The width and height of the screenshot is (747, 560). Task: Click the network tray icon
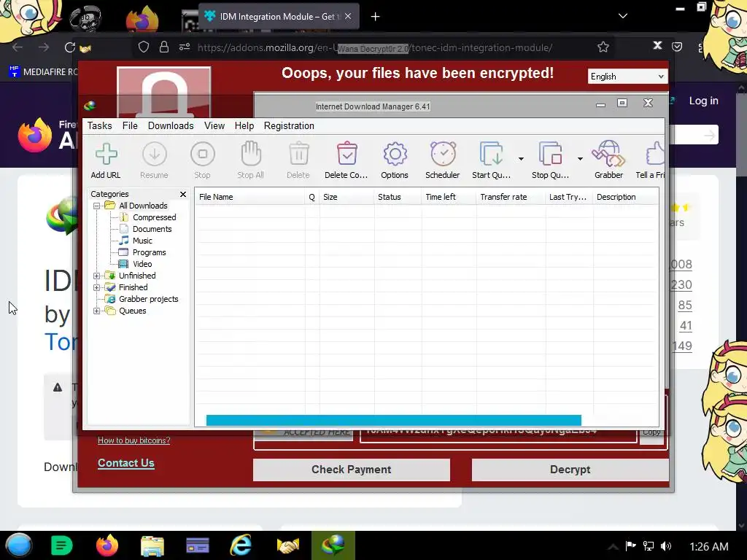[649, 546]
